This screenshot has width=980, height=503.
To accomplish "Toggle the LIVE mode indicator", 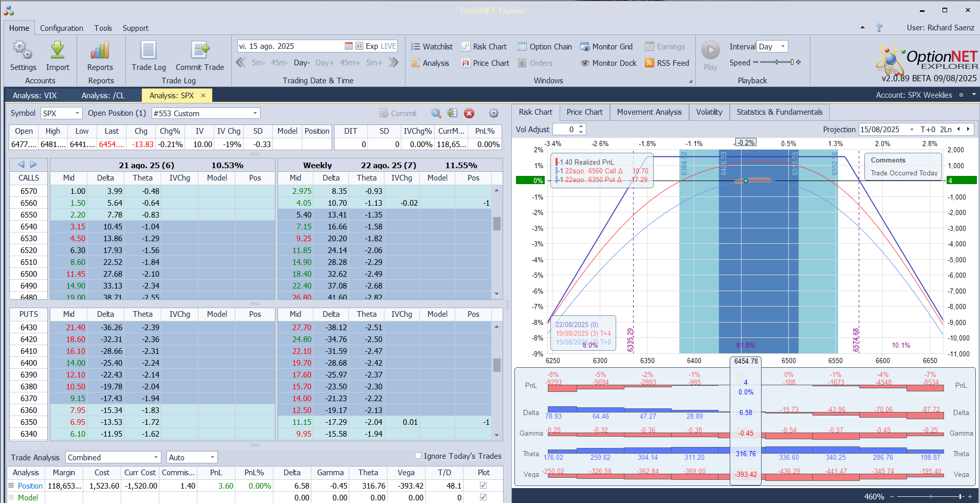I will [389, 46].
